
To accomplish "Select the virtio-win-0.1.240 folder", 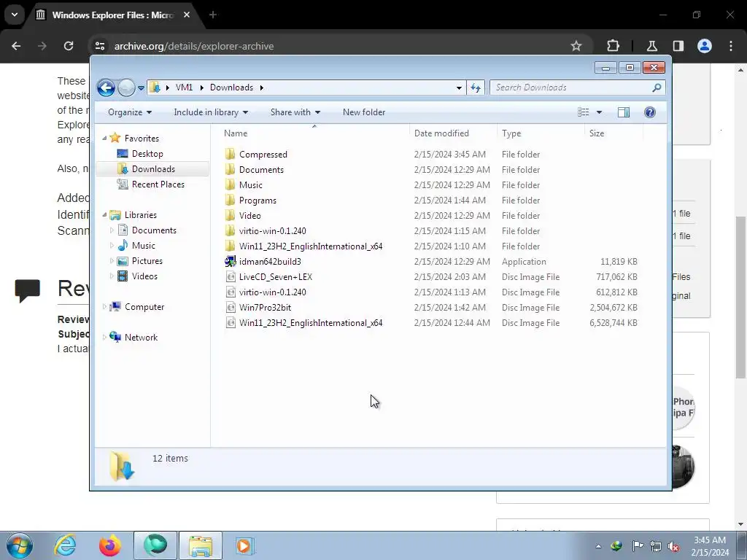I will [x=273, y=231].
